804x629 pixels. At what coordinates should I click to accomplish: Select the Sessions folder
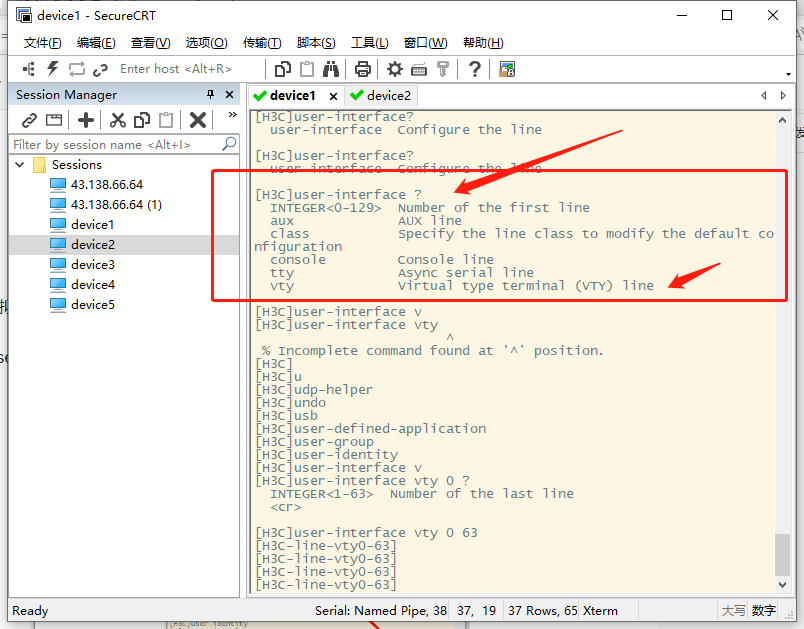pyautogui.click(x=76, y=165)
